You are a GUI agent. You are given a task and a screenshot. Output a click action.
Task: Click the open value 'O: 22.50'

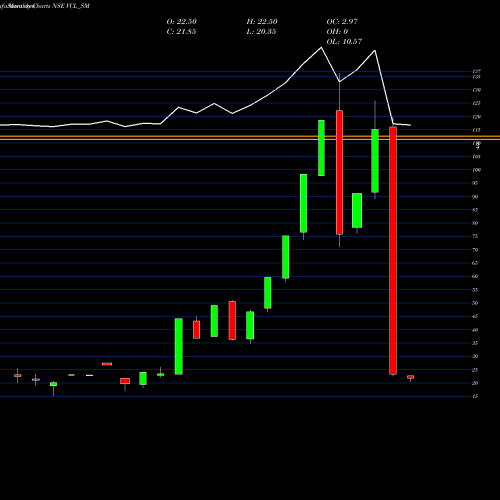(181, 22)
